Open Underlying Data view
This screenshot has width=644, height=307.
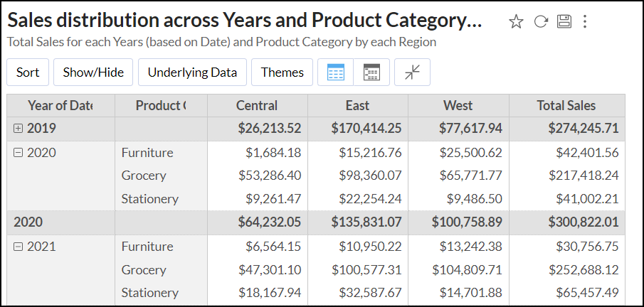coord(192,72)
